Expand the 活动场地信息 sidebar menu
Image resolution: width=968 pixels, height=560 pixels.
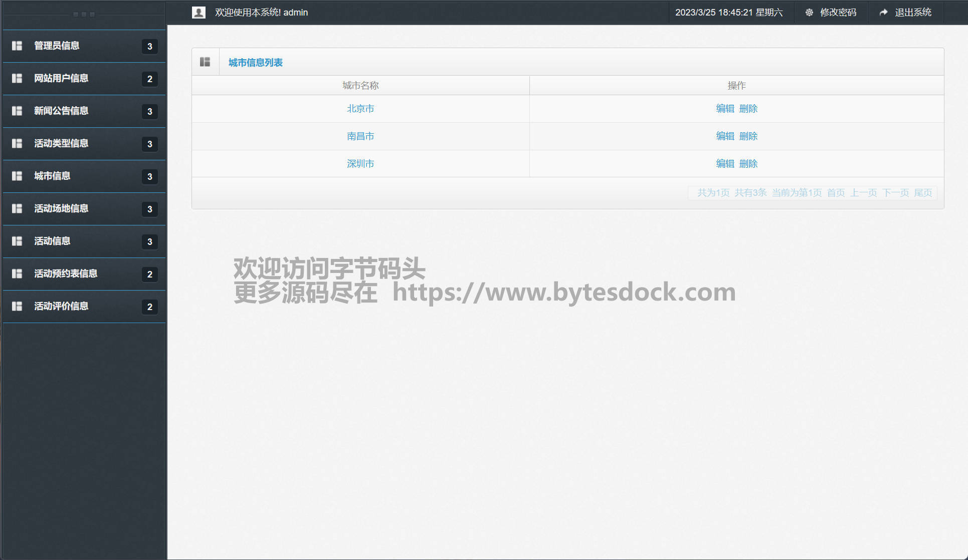[61, 208]
